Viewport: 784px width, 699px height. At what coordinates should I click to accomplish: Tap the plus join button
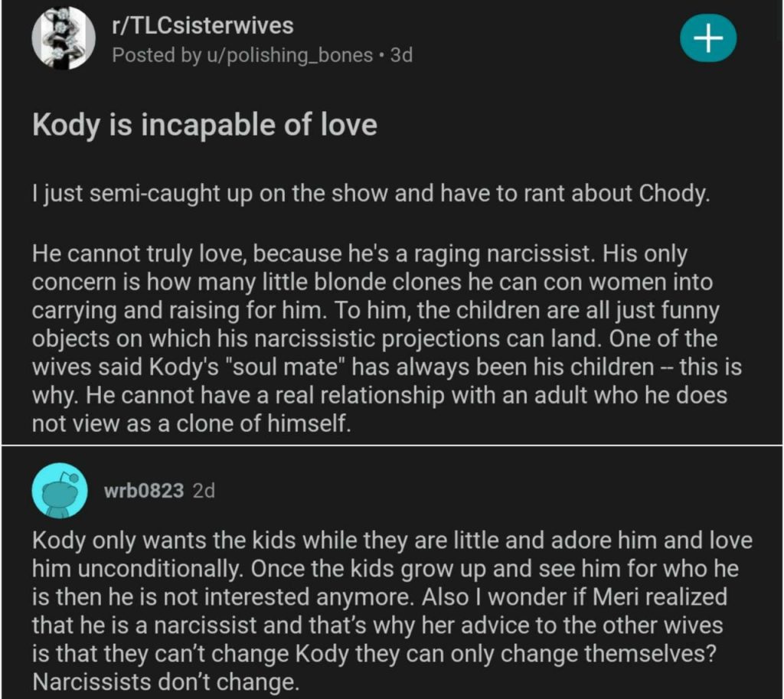point(708,37)
